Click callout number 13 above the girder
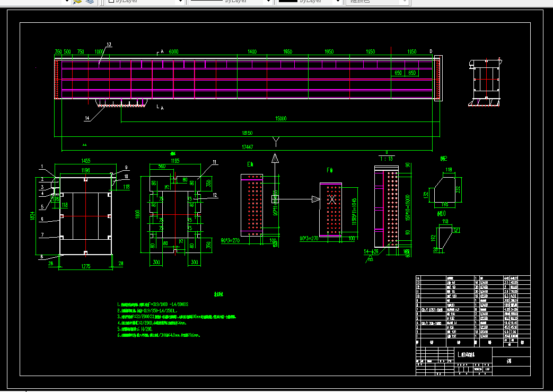The width and height of the screenshot is (553, 392). tap(109, 45)
